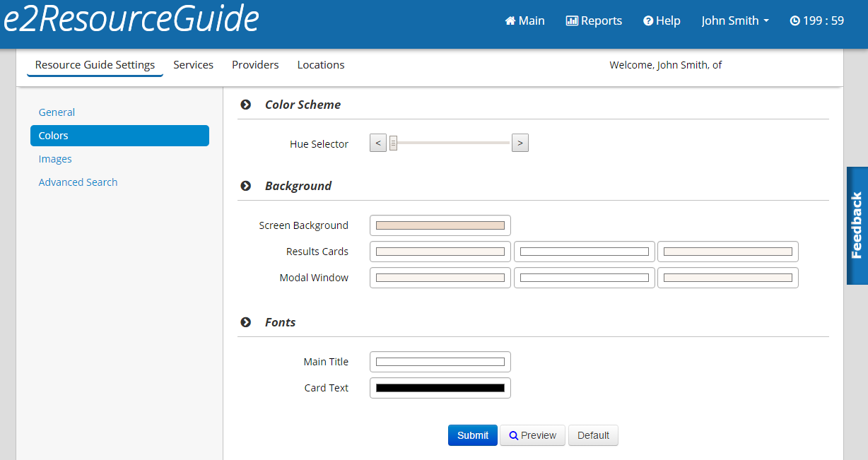This screenshot has height=460, width=868.
Task: Open the Locations tab
Action: click(x=321, y=65)
